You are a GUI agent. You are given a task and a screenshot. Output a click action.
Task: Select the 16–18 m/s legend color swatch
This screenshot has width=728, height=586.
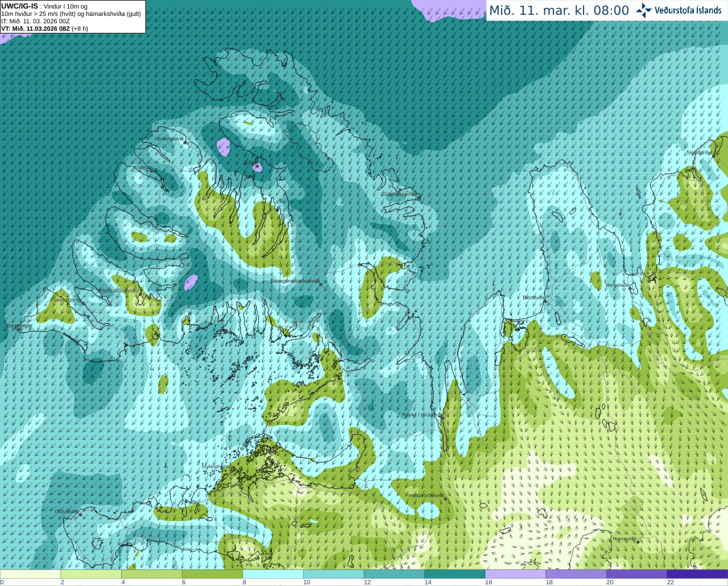[516, 573]
